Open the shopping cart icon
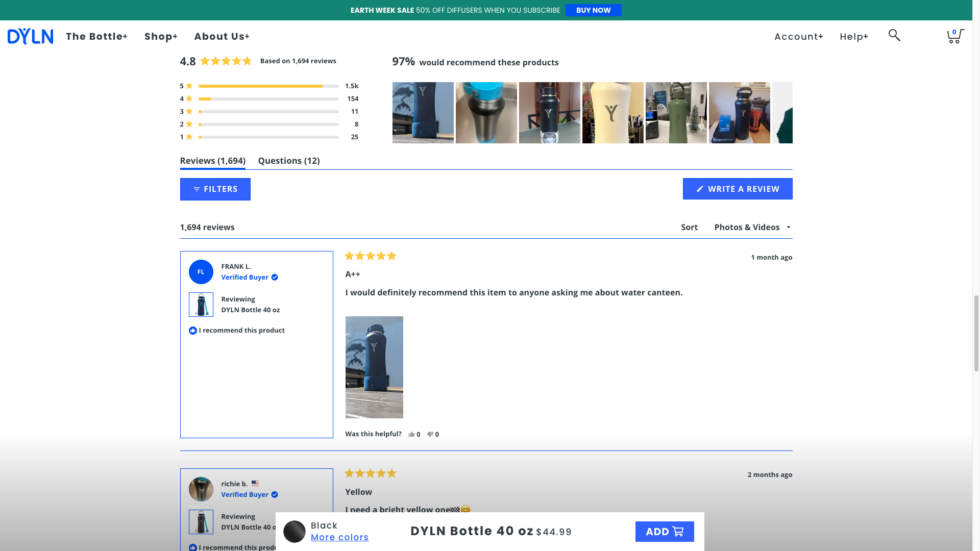The width and height of the screenshot is (980, 551). tap(955, 36)
